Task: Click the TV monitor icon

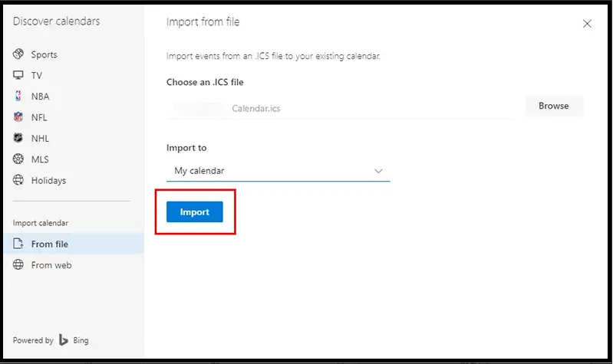Action: (18, 75)
